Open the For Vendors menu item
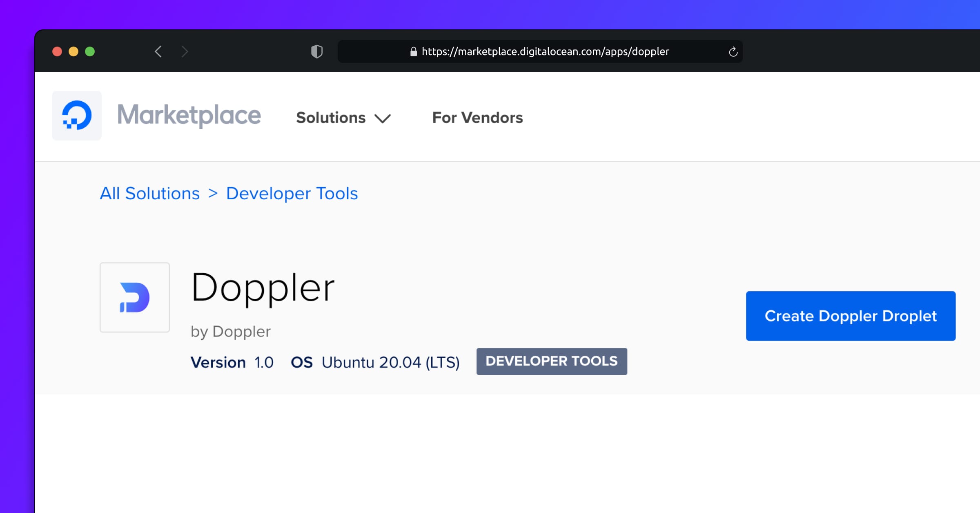This screenshot has height=513, width=980. coord(477,118)
